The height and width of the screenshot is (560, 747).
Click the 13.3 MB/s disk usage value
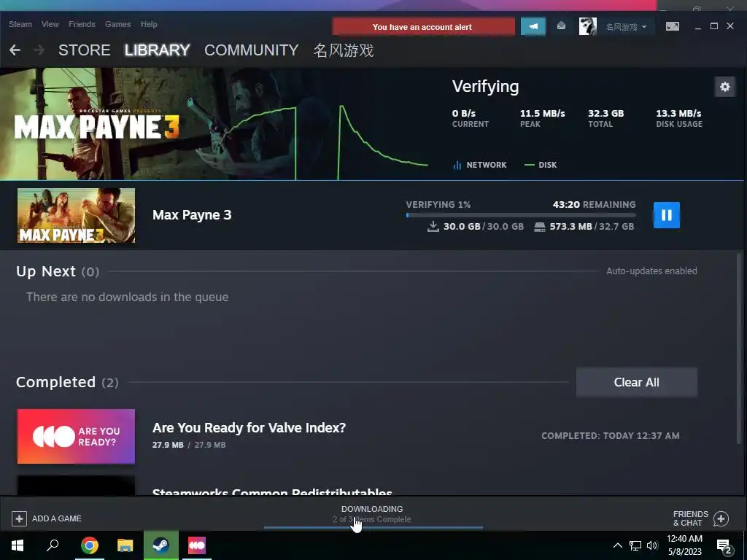point(678,113)
